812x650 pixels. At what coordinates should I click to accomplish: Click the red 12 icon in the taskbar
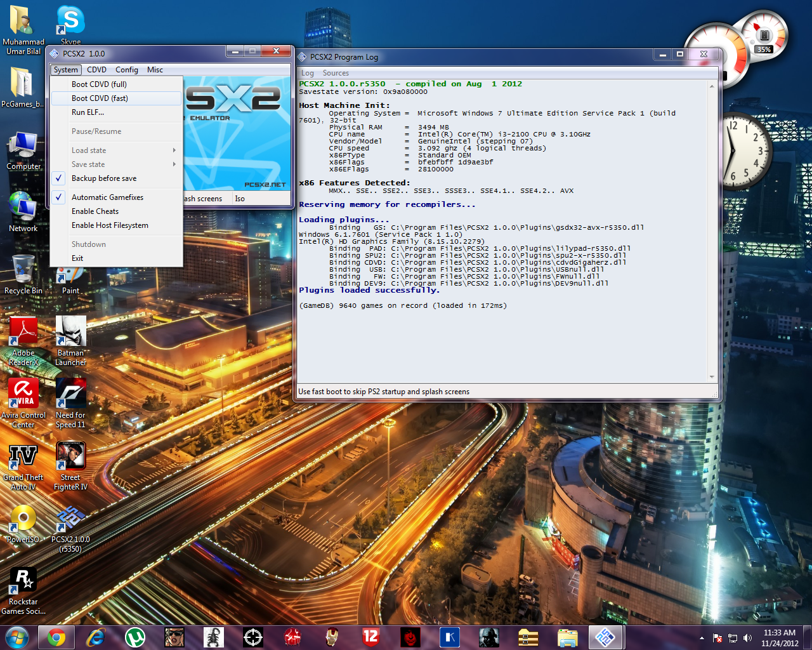370,637
